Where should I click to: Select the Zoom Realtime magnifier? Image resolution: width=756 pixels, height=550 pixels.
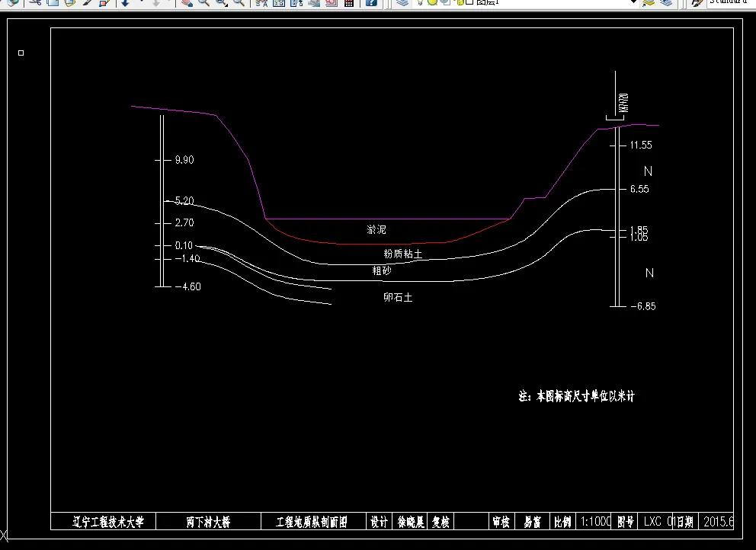pyautogui.click(x=204, y=2)
